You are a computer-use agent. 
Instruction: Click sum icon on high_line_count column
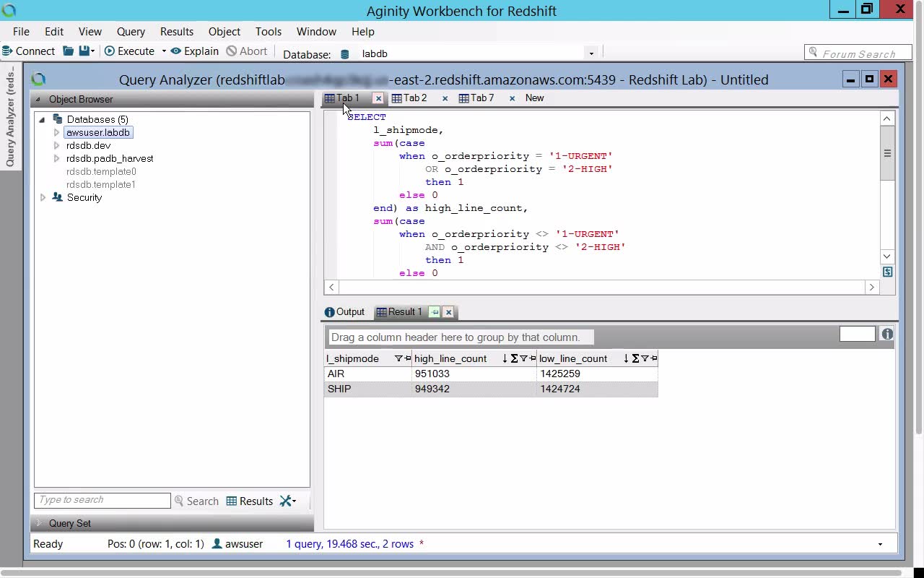coord(514,358)
